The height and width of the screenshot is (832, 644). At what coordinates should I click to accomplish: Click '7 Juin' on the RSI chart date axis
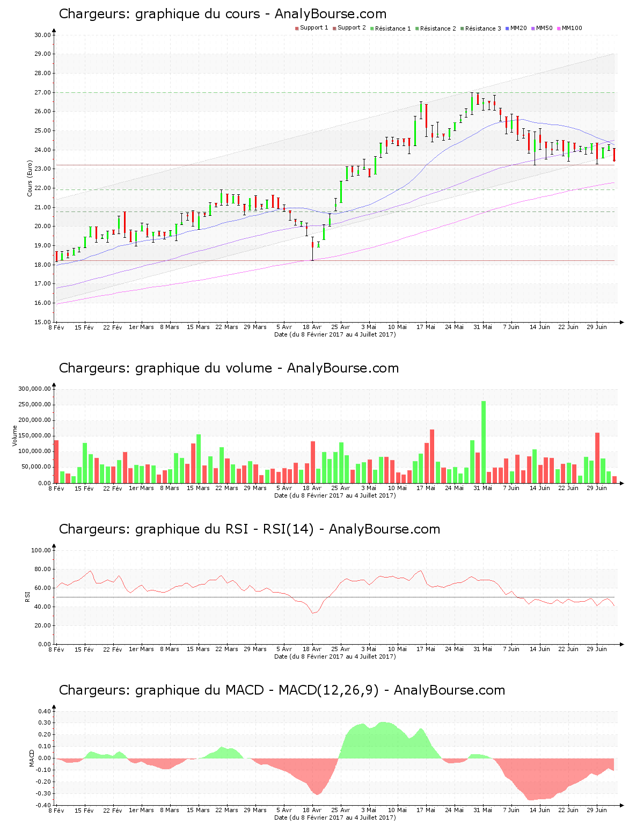pos(511,649)
